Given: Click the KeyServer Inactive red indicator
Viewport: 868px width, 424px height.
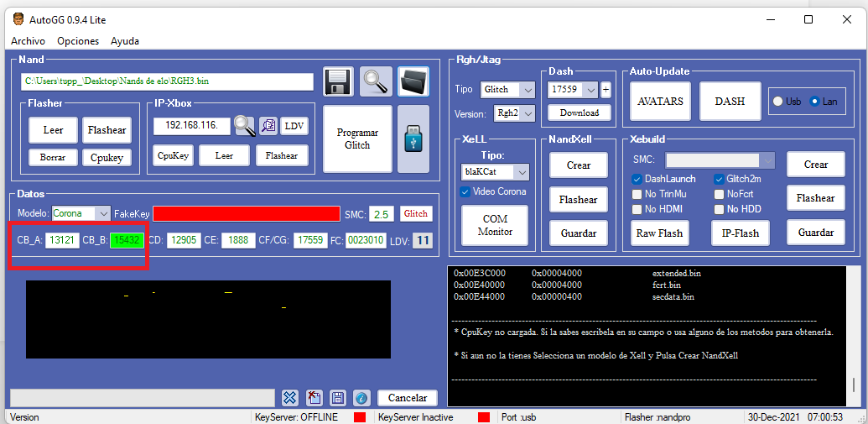Looking at the screenshot, I should (x=484, y=416).
